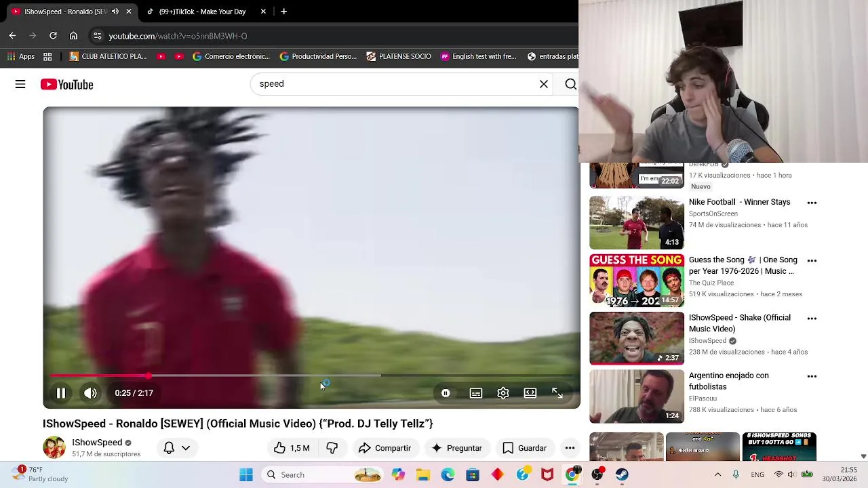This screenshot has height=488, width=868.
Task: Open 'IShowSpeed - Shake (Official Video)' link
Action: tap(740, 323)
